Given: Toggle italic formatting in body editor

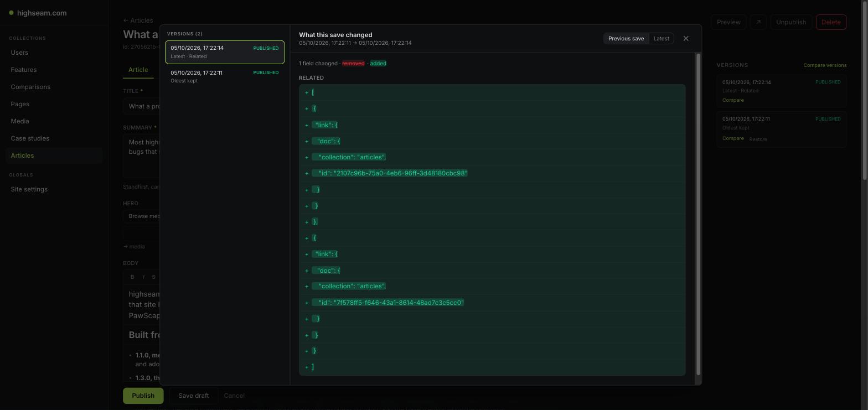Looking at the screenshot, I should click(143, 277).
